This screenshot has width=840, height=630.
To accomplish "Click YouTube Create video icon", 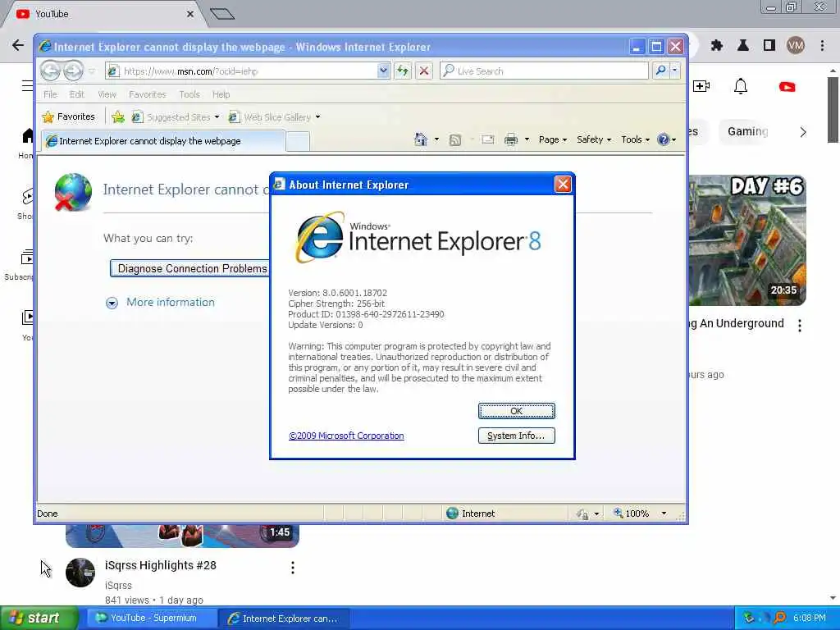I will pyautogui.click(x=701, y=86).
